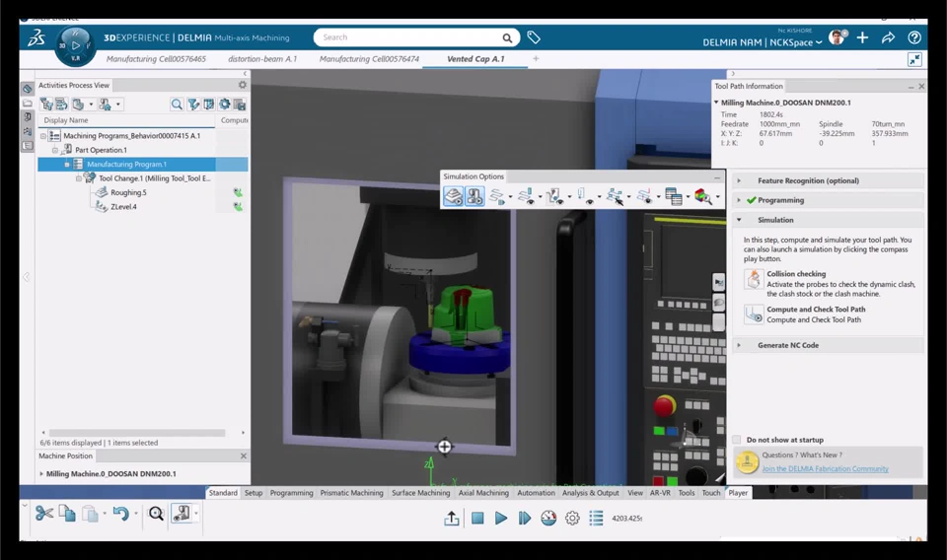Click the search magnifier in Activities Process View
This screenshot has width=947, height=560.
177,105
